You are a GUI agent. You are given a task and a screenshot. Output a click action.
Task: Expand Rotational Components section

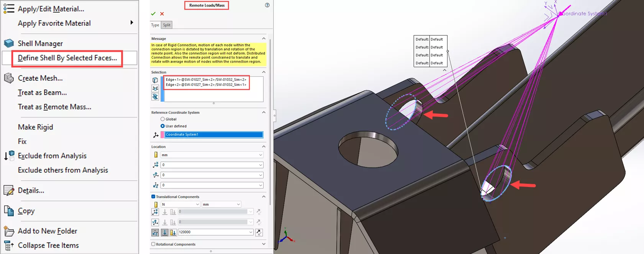(264, 244)
